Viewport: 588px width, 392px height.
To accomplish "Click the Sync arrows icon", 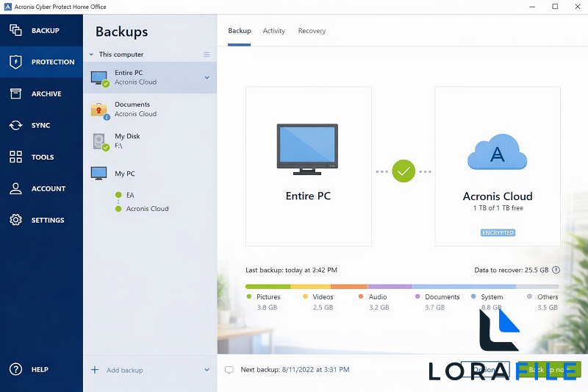I will click(x=15, y=125).
